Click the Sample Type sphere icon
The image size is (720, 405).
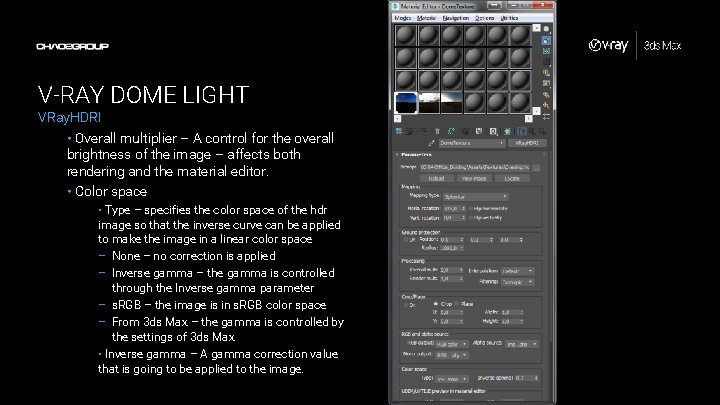click(x=546, y=29)
